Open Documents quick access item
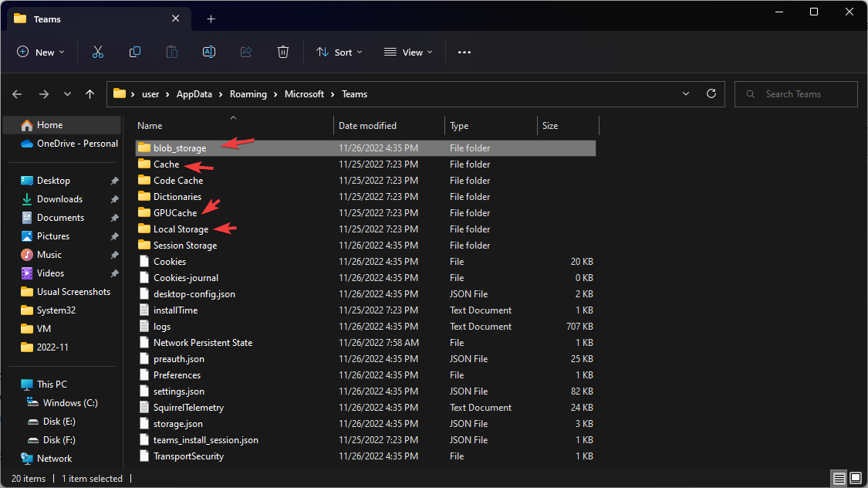This screenshot has height=488, width=868. (x=62, y=218)
